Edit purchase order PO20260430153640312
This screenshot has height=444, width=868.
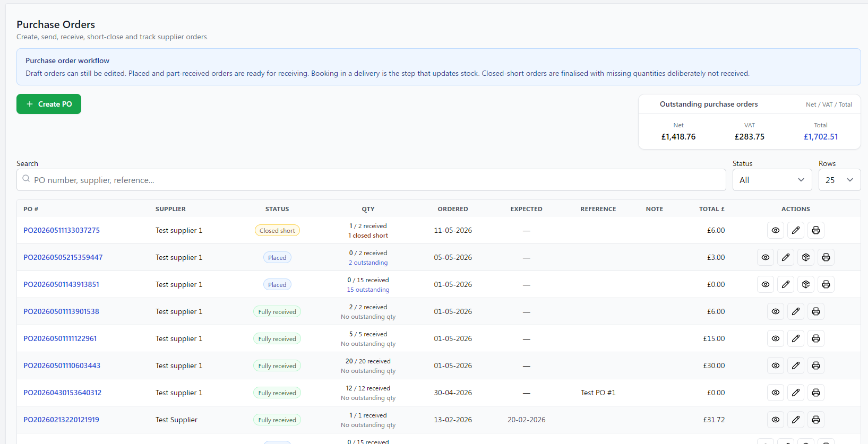pos(796,393)
